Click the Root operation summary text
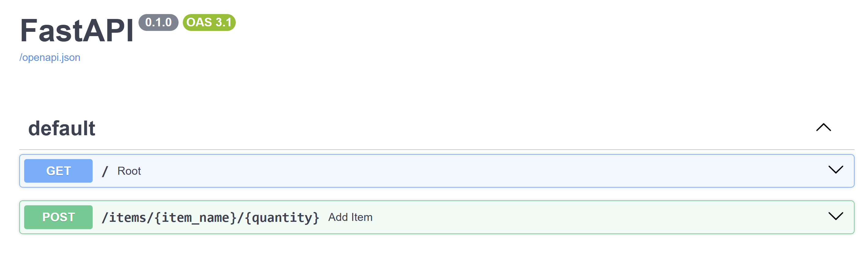 (x=129, y=171)
